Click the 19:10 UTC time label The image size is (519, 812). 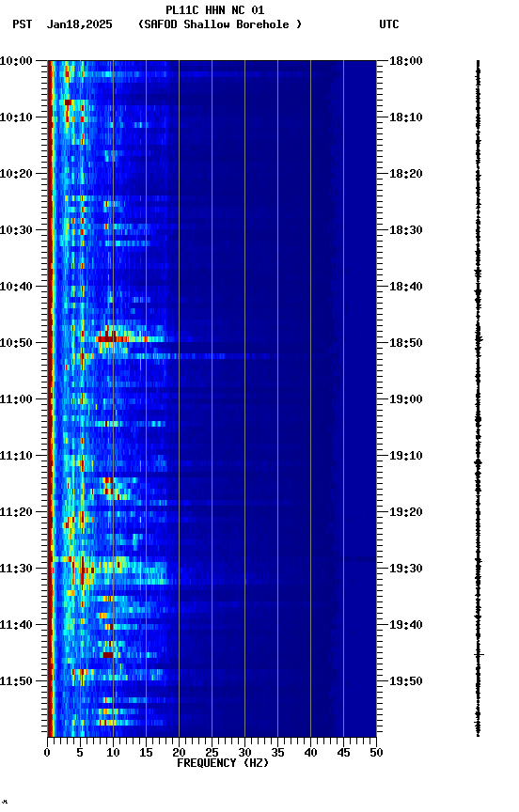(406, 456)
